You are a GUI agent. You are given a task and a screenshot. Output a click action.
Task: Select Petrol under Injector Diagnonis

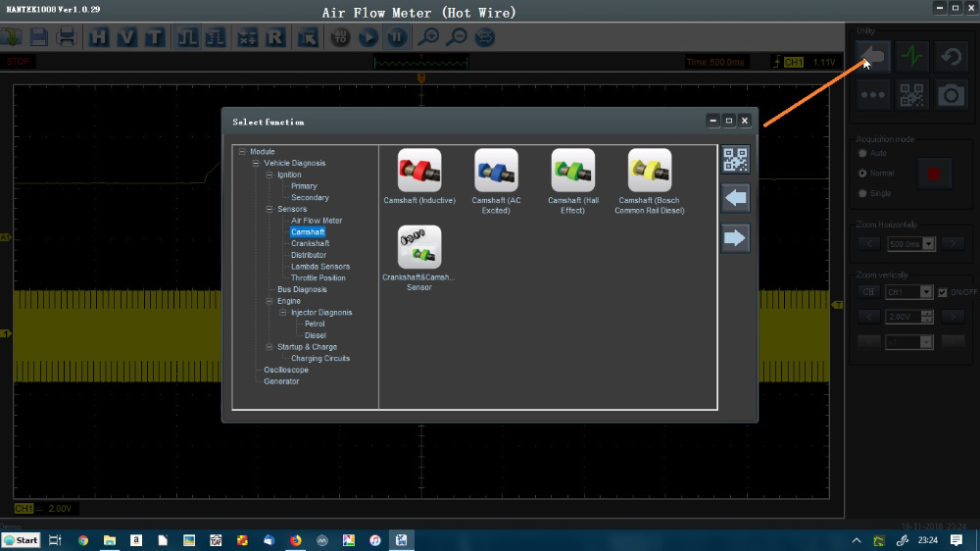click(315, 324)
